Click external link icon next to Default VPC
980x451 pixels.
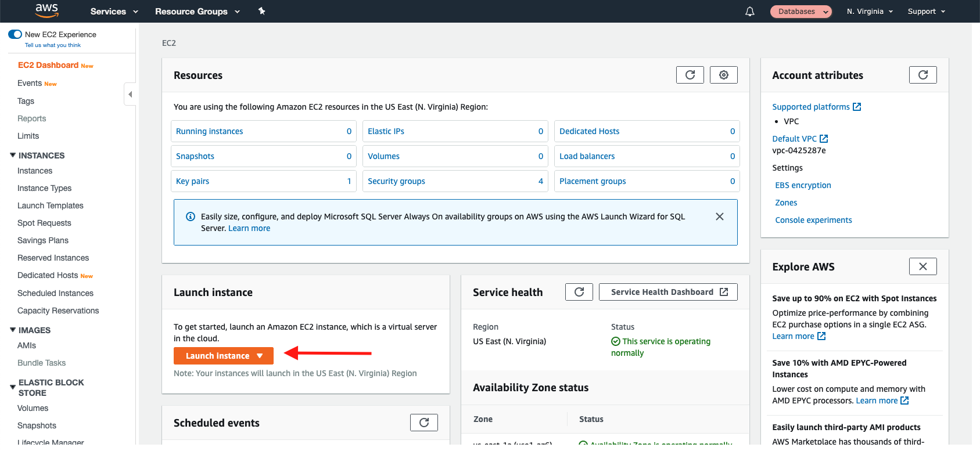tap(824, 139)
